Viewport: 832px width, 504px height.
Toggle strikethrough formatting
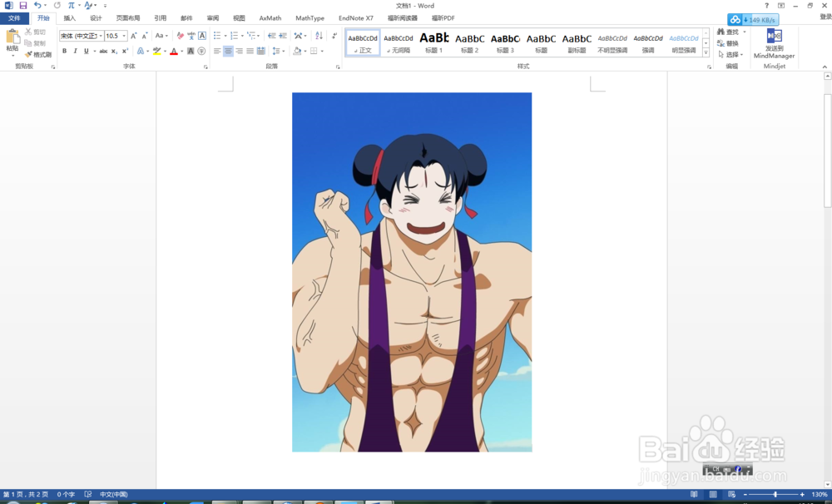click(x=103, y=51)
